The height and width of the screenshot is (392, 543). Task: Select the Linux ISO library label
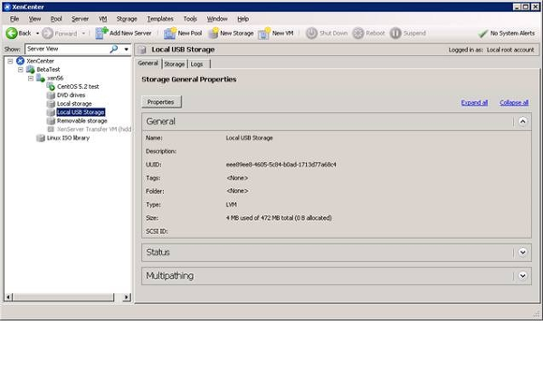click(68, 138)
